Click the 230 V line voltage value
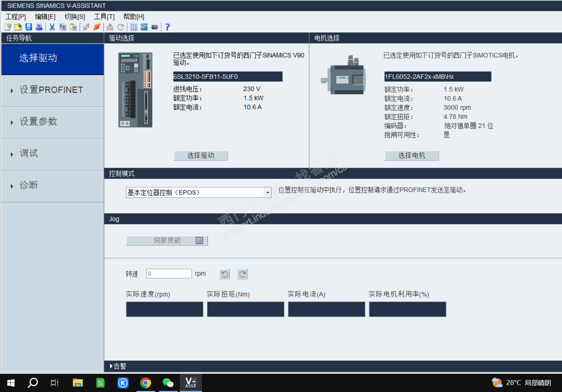The height and width of the screenshot is (392, 562). click(x=252, y=89)
